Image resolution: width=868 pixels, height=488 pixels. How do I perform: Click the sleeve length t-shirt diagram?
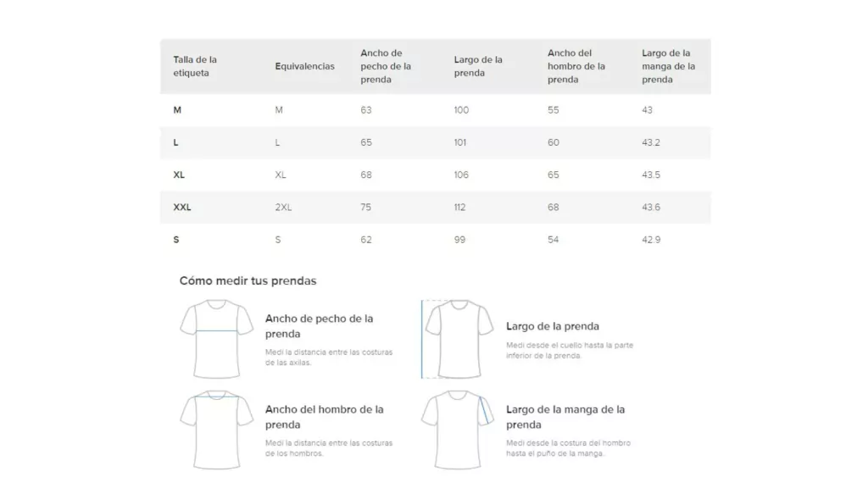459,430
